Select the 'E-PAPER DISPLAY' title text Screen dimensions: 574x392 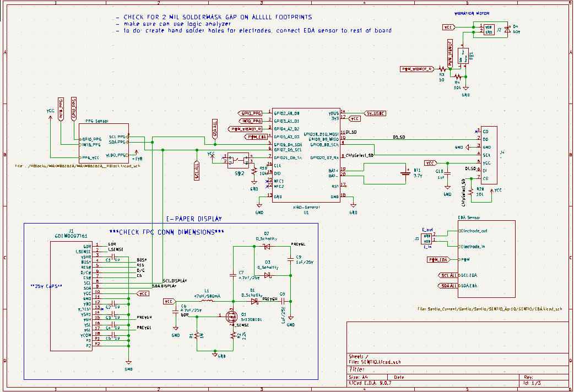[194, 219]
